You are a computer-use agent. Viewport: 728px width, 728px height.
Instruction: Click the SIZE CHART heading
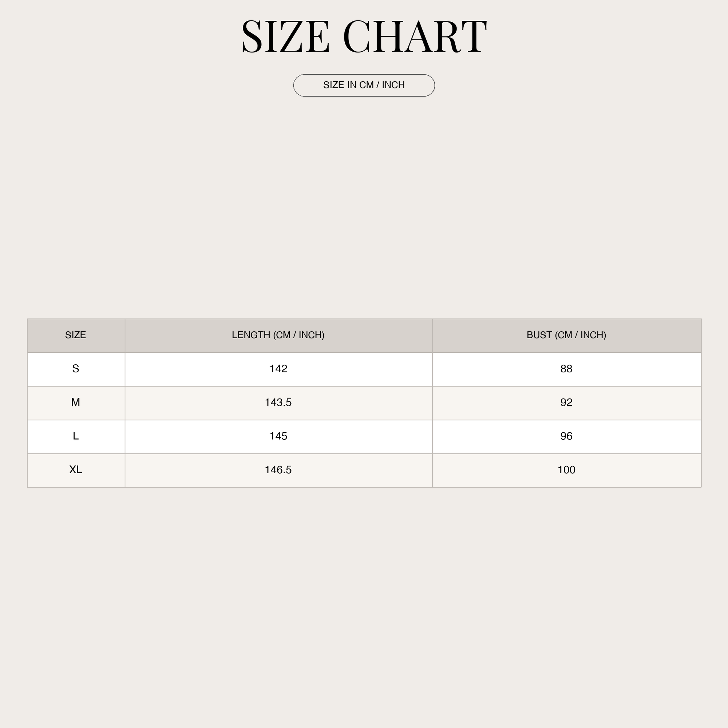click(x=364, y=36)
